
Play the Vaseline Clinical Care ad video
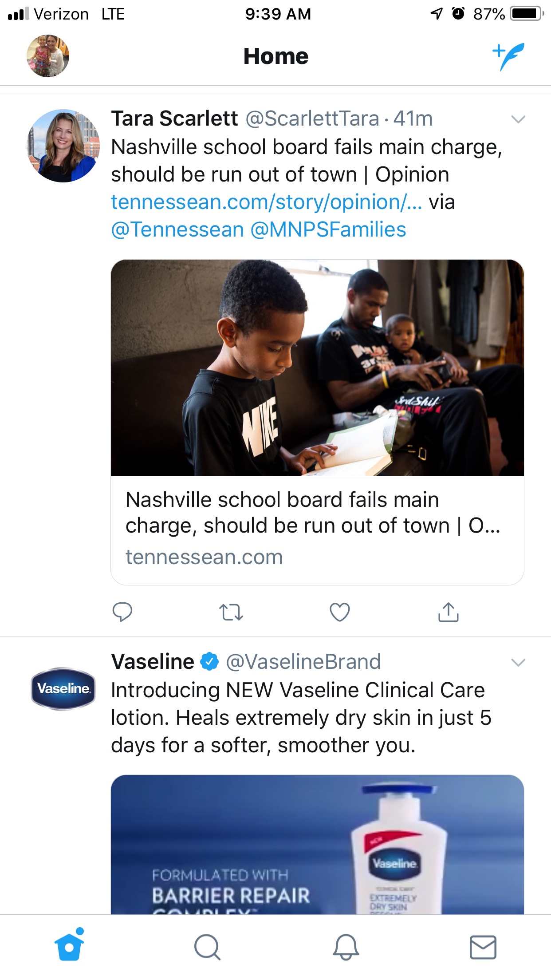tap(317, 844)
